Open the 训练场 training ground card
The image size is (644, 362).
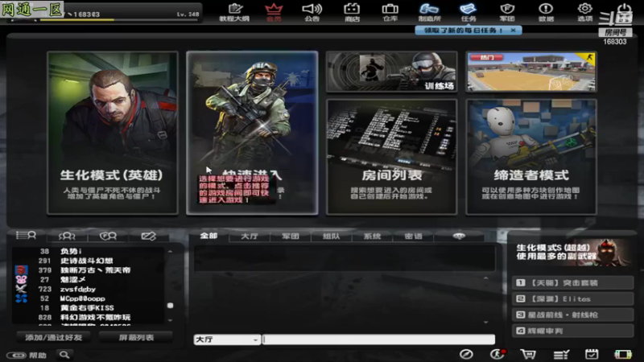(x=391, y=72)
